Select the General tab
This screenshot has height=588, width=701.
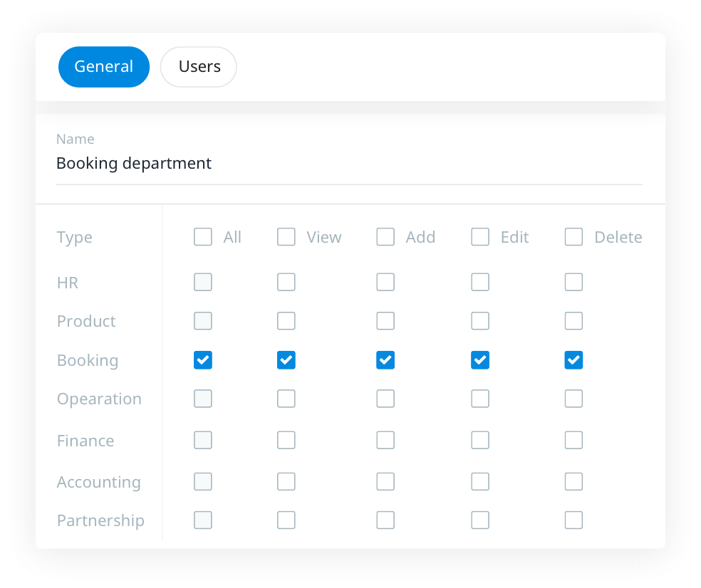[104, 67]
